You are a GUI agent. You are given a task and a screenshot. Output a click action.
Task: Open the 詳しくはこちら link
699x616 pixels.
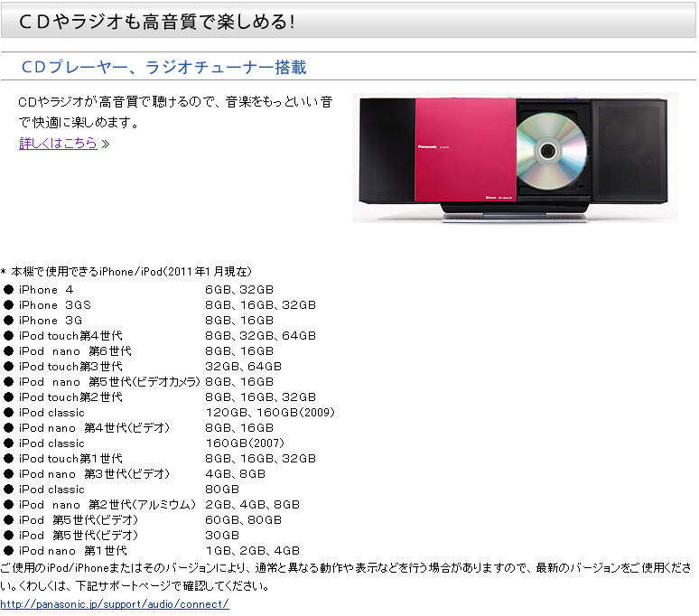(x=58, y=143)
